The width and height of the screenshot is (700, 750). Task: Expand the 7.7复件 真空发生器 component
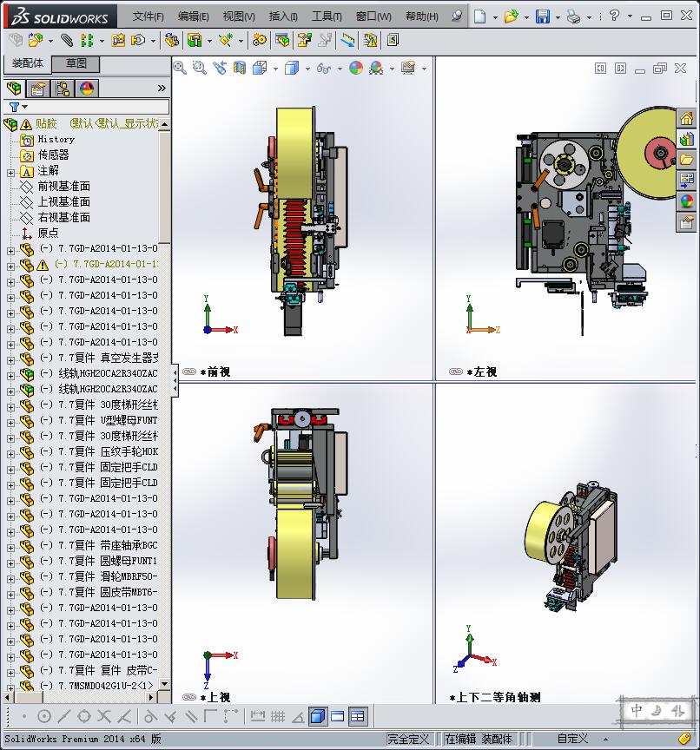[10, 360]
